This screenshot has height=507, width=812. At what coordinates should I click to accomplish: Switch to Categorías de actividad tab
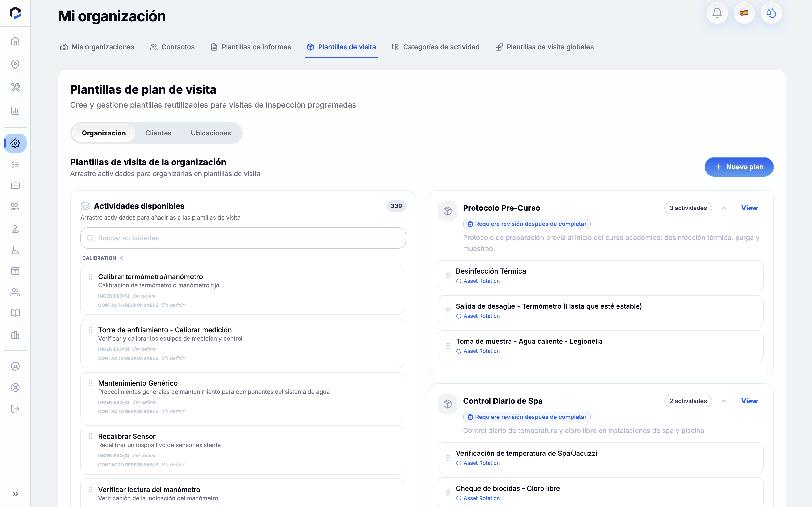coord(436,47)
